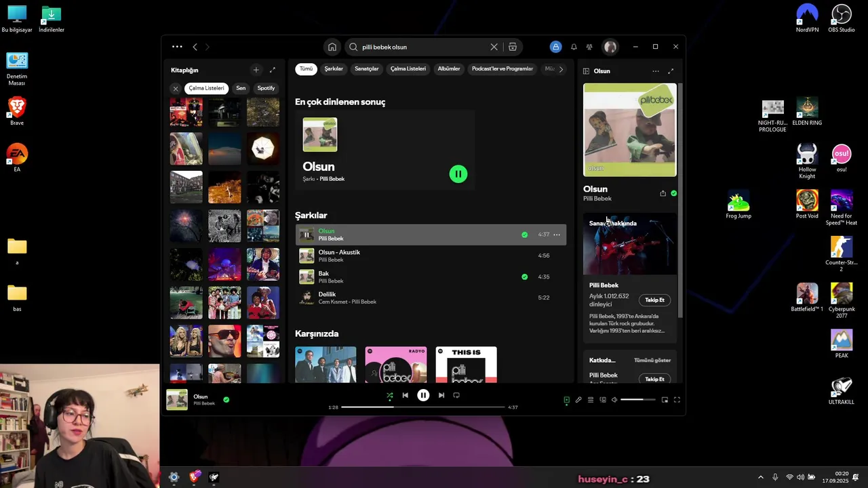This screenshot has width=868, height=488.
Task: Share Olsun using the share icon
Action: pos(663,193)
